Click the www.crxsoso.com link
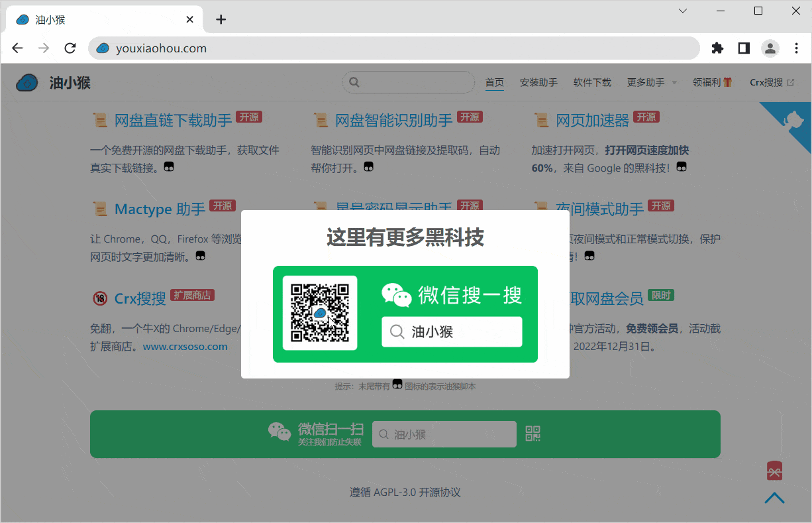812x523 pixels. [185, 347]
